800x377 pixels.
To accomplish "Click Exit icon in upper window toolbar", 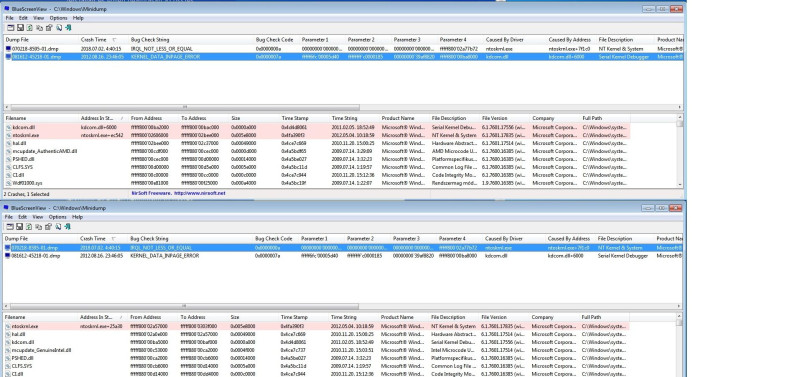I will [68, 28].
